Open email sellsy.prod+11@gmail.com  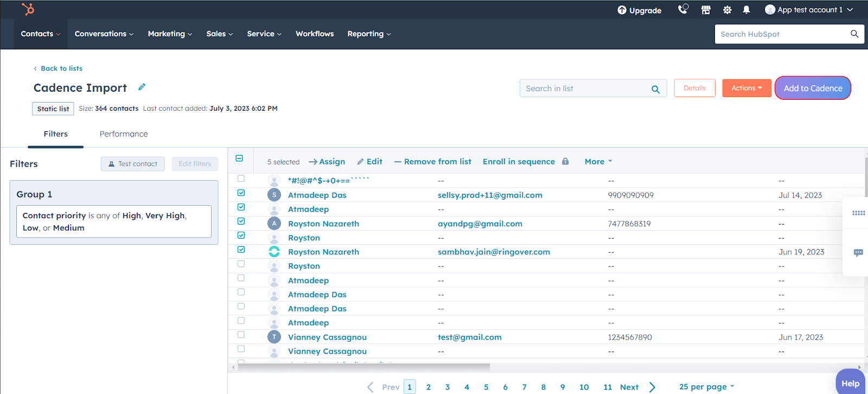pos(490,195)
